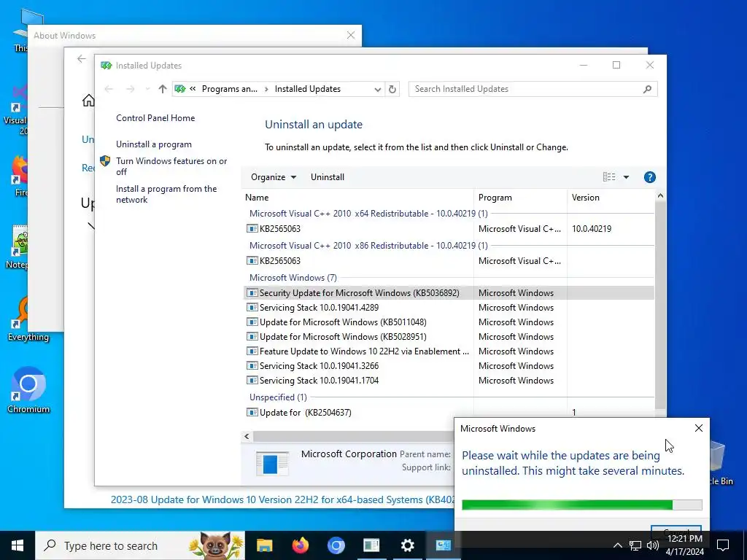Expand the breadcrumb chevrons before Programs
This screenshot has width=747, height=560.
[193, 89]
